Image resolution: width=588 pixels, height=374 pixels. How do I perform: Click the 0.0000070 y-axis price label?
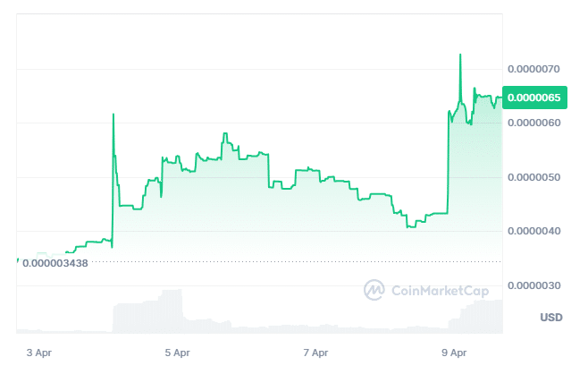click(x=533, y=69)
